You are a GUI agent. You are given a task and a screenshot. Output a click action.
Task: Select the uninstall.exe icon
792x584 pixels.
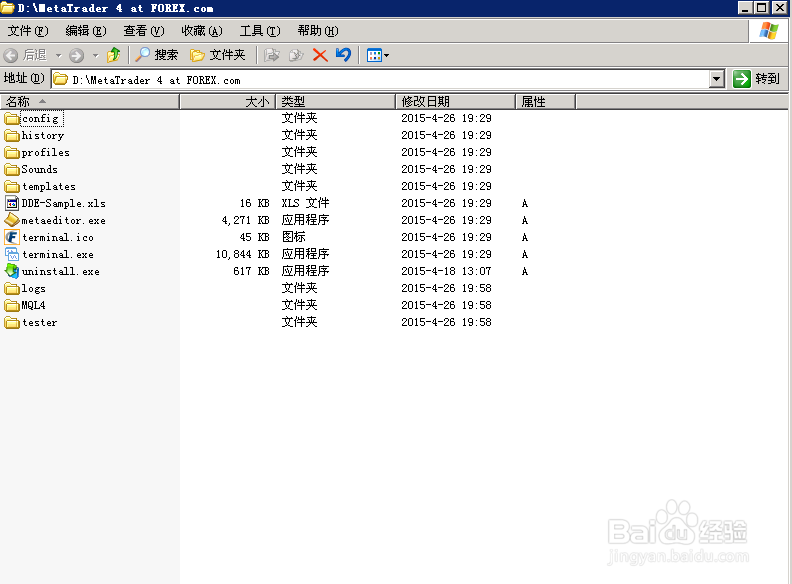click(12, 271)
